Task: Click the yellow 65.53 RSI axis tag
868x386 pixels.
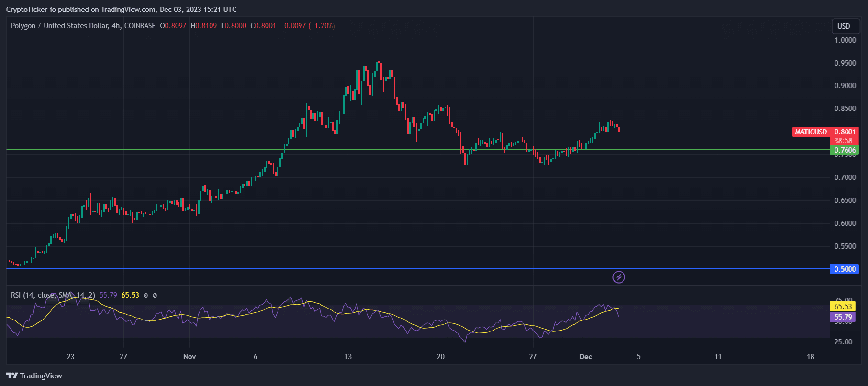Action: click(x=843, y=306)
